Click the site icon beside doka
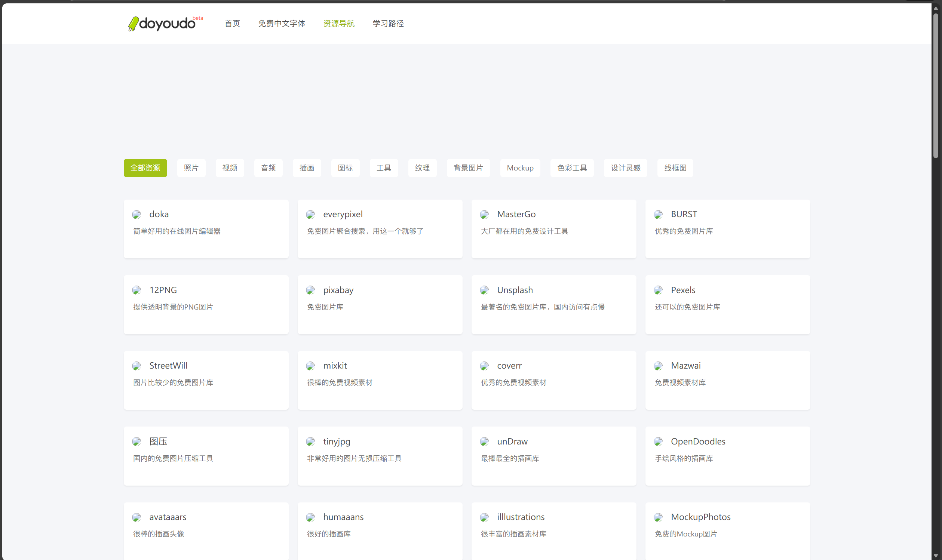Viewport: 942px width, 560px height. (x=136, y=215)
